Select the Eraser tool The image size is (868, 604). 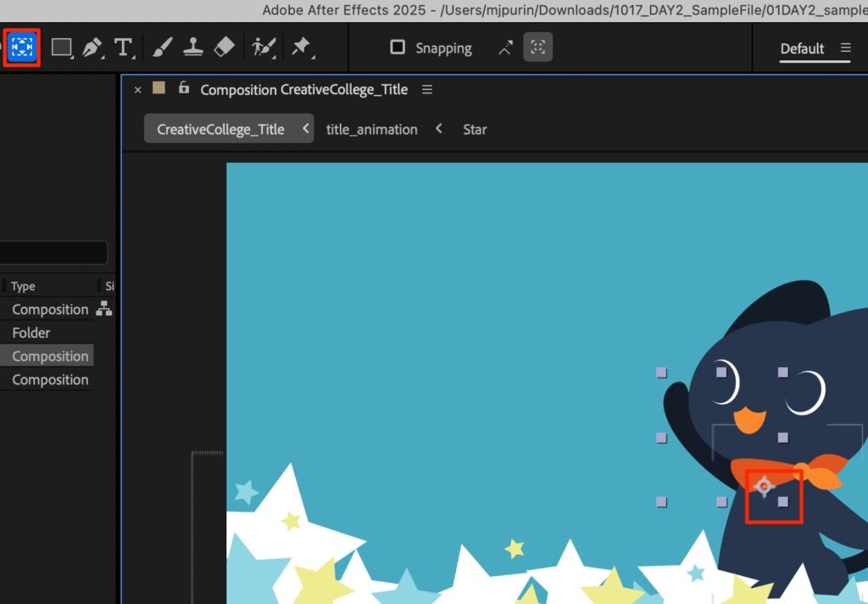(224, 48)
